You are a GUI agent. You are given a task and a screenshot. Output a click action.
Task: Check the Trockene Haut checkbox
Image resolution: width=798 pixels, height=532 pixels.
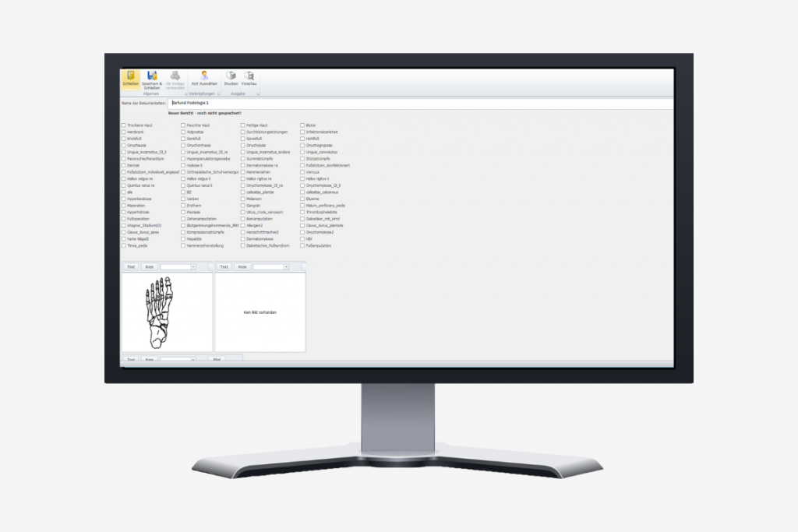click(x=123, y=125)
